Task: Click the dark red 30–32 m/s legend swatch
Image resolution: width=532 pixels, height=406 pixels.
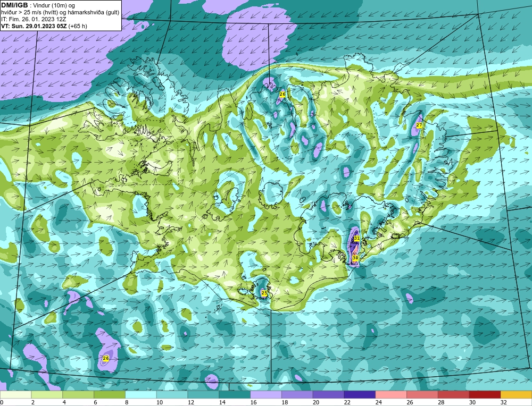Action: (x=485, y=394)
